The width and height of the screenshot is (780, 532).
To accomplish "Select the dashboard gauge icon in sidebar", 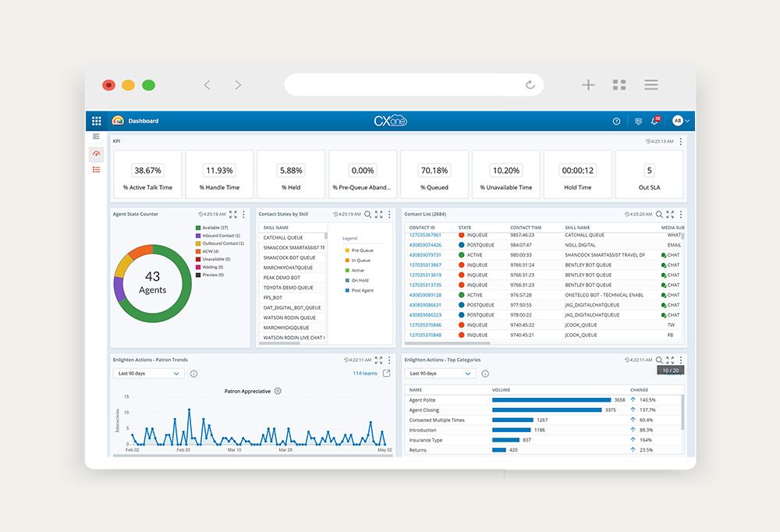I will click(x=96, y=153).
